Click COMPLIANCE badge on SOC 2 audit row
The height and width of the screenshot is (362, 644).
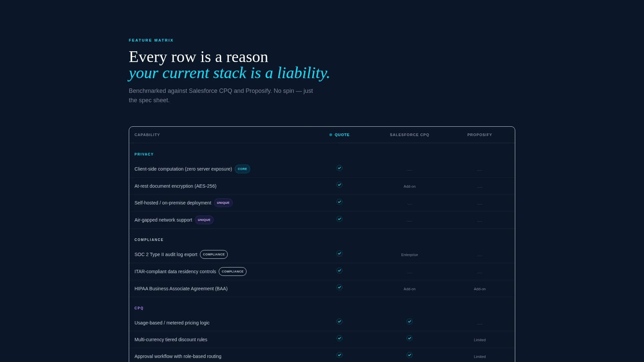pos(214,254)
